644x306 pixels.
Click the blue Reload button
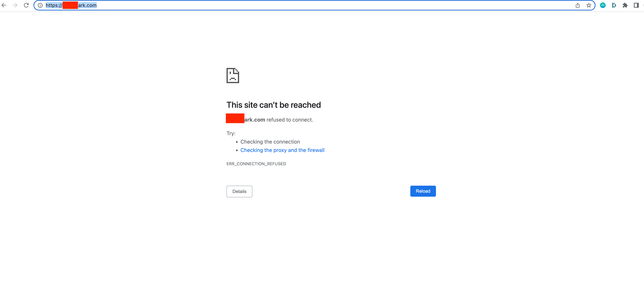423,191
